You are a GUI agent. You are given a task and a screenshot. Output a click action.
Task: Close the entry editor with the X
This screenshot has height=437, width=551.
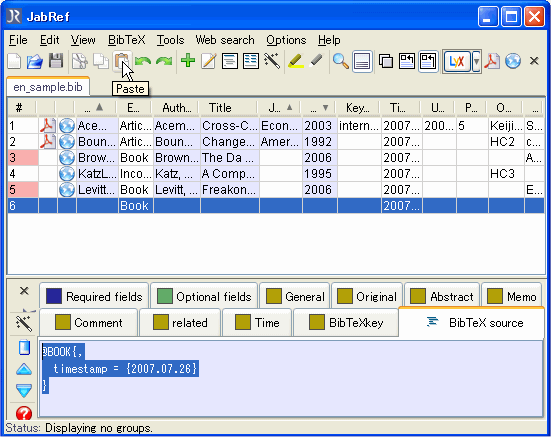point(24,291)
